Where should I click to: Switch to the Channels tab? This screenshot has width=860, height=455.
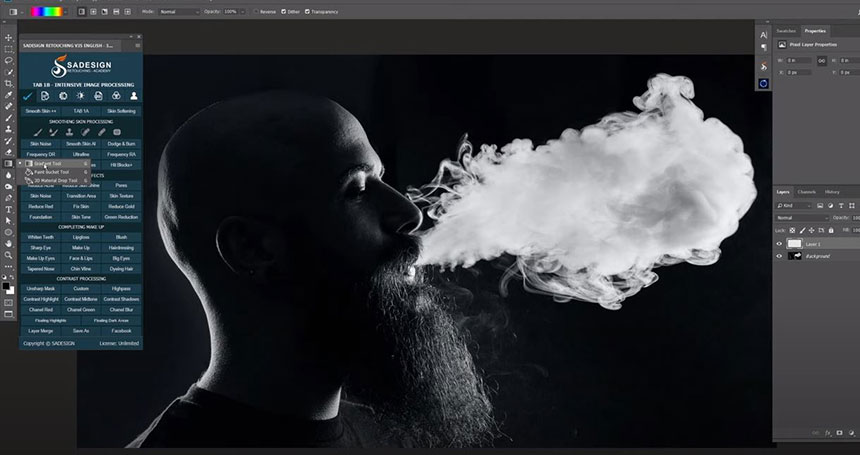tap(806, 192)
